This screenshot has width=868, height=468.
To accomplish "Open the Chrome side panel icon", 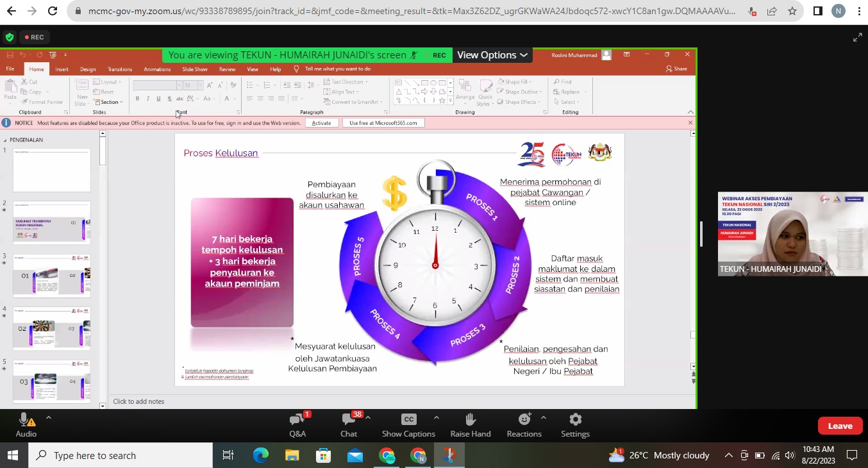I will pyautogui.click(x=818, y=11).
